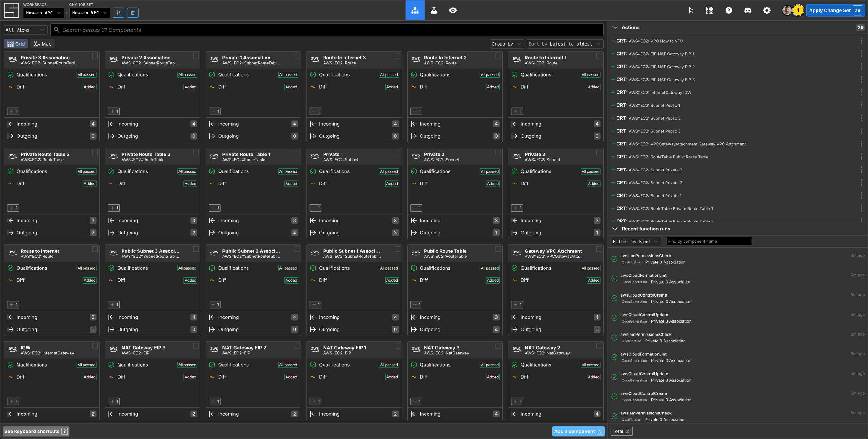Image resolution: width=868 pixels, height=439 pixels.
Task: Click the +1 badge on Route to Internet 3
Action: pyautogui.click(x=316, y=111)
